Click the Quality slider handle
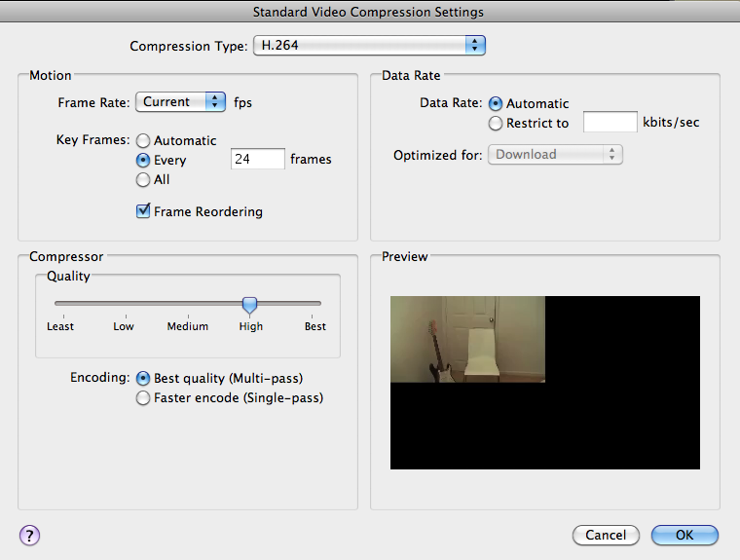The height and width of the screenshot is (560, 740). pos(249,306)
